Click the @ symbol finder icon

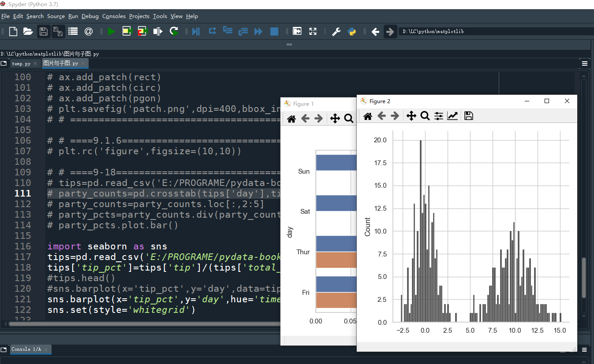(x=88, y=31)
